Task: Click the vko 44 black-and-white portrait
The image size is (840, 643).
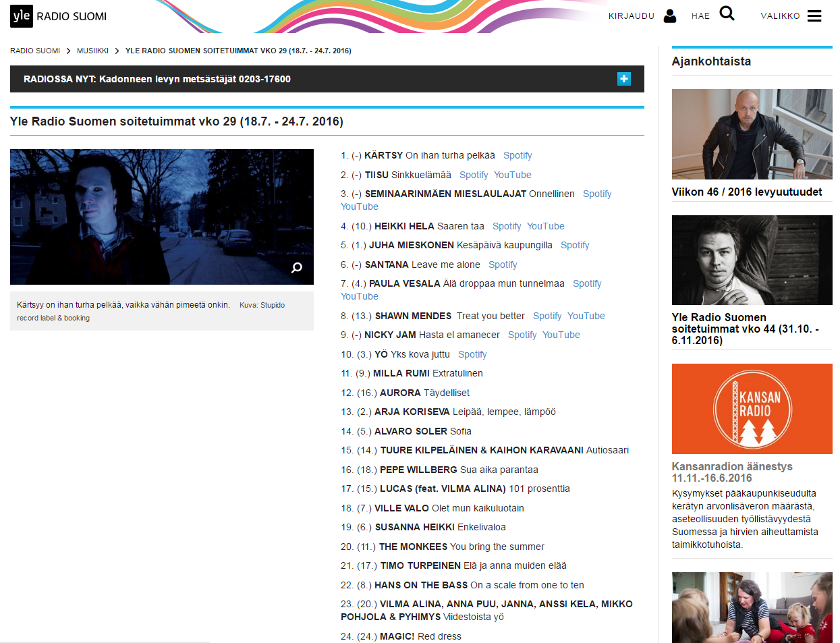Action: (x=752, y=260)
